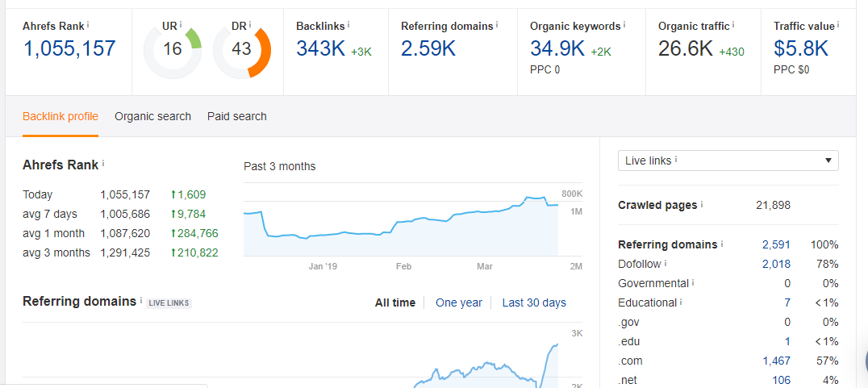This screenshot has width=868, height=388.
Task: Click the +430 organic traffic change
Action: pos(732,52)
